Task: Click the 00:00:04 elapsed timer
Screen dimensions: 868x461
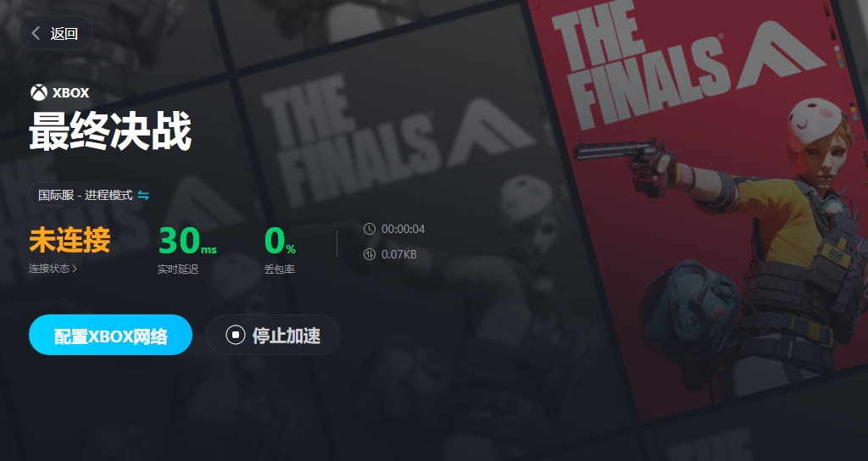Action: tap(403, 229)
